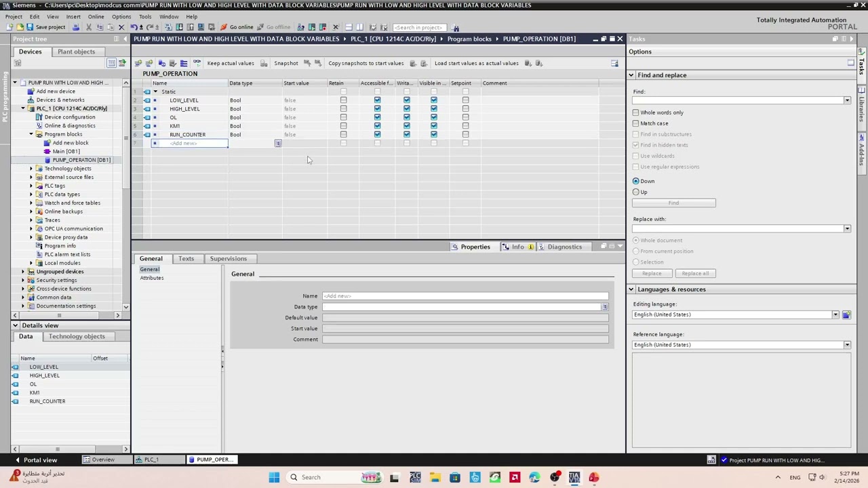
Task: Click the monitor all glasses icon
Action: click(197, 63)
